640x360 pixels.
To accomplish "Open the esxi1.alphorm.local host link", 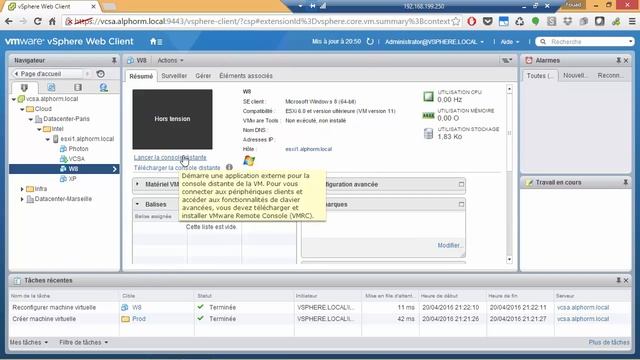I will (309, 149).
